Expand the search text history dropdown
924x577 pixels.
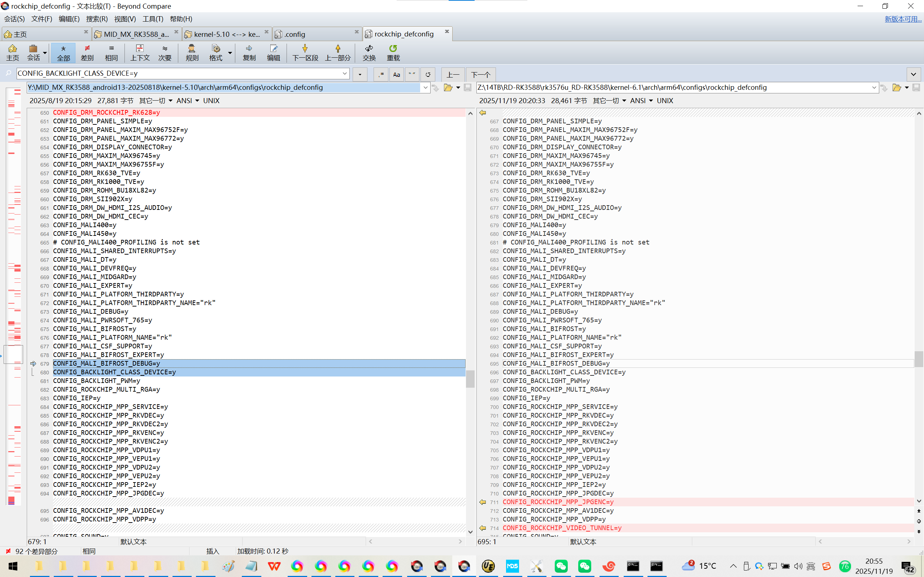tap(344, 73)
